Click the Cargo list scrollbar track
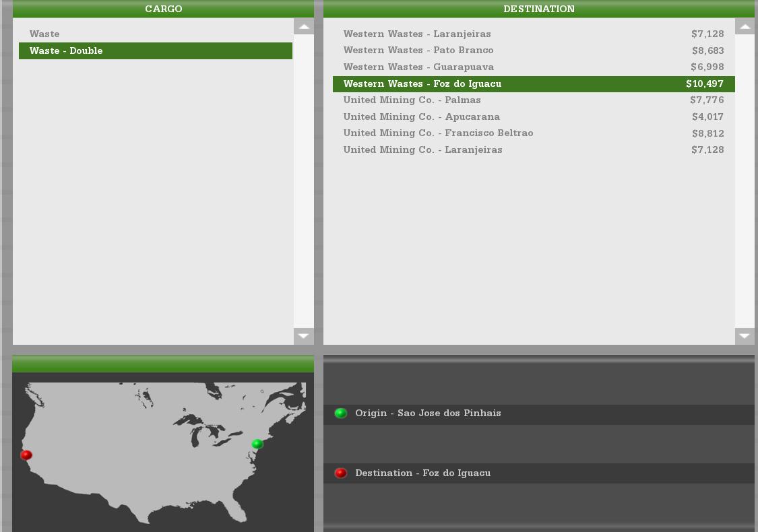Image resolution: width=758 pixels, height=532 pixels. 304,182
